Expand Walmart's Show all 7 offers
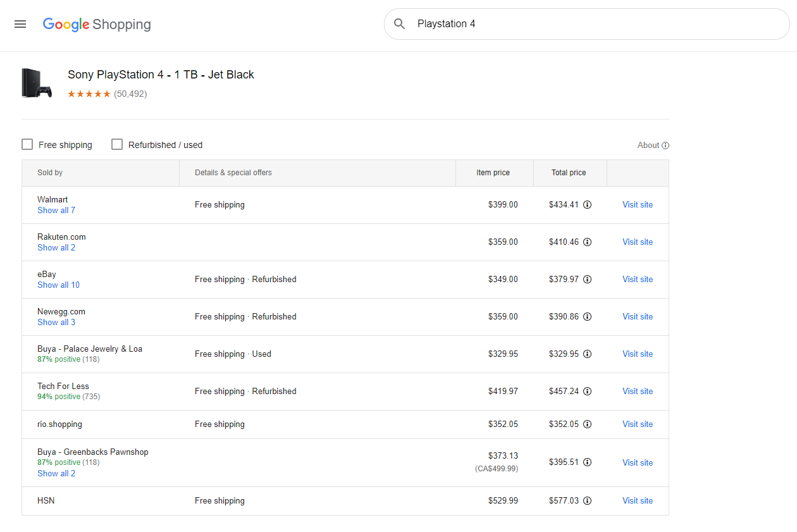 (56, 211)
